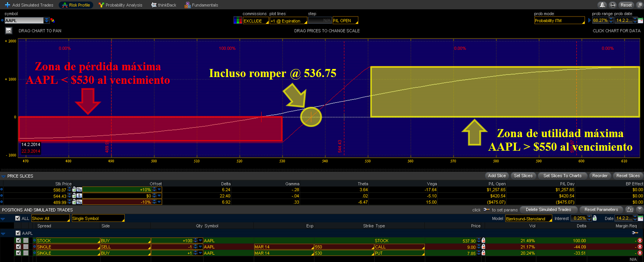Open the Probability Analysis tab

tap(120, 5)
